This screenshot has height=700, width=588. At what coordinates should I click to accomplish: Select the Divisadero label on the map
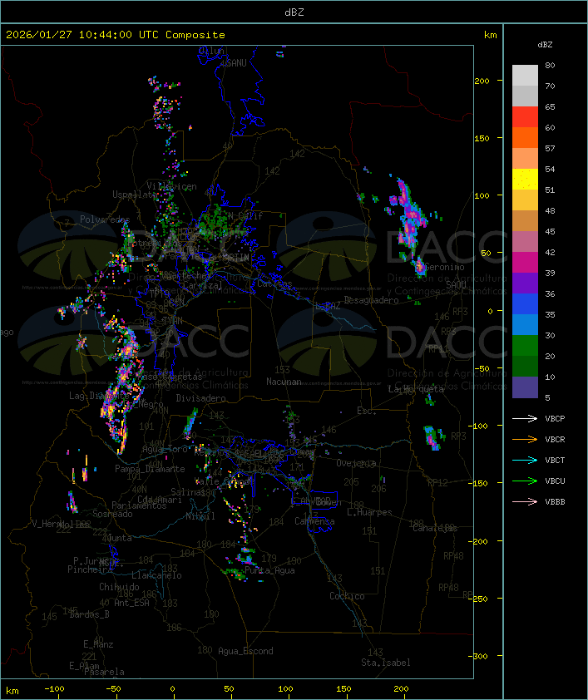200,398
